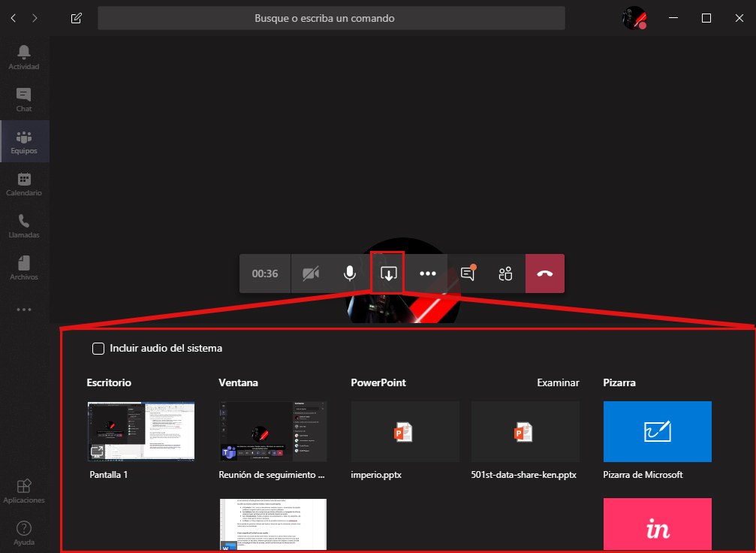The height and width of the screenshot is (553, 756).
Task: Switch to the Chat tab
Action: [24, 98]
